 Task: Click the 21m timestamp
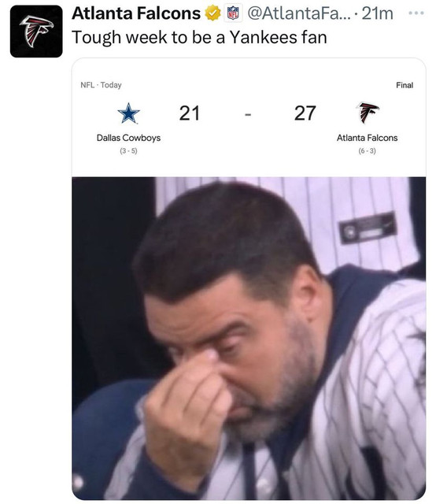[x=377, y=13]
